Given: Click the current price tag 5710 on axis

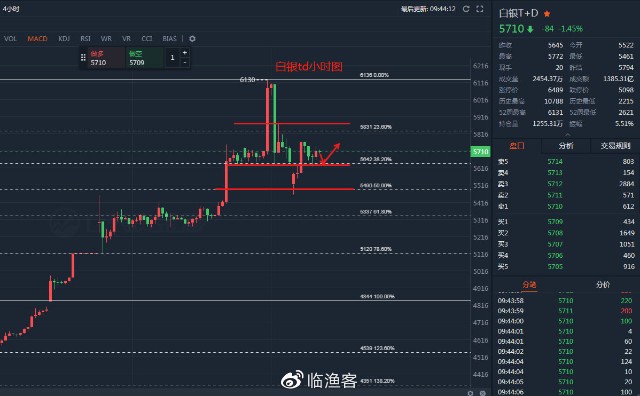Looking at the screenshot, I should (x=480, y=152).
